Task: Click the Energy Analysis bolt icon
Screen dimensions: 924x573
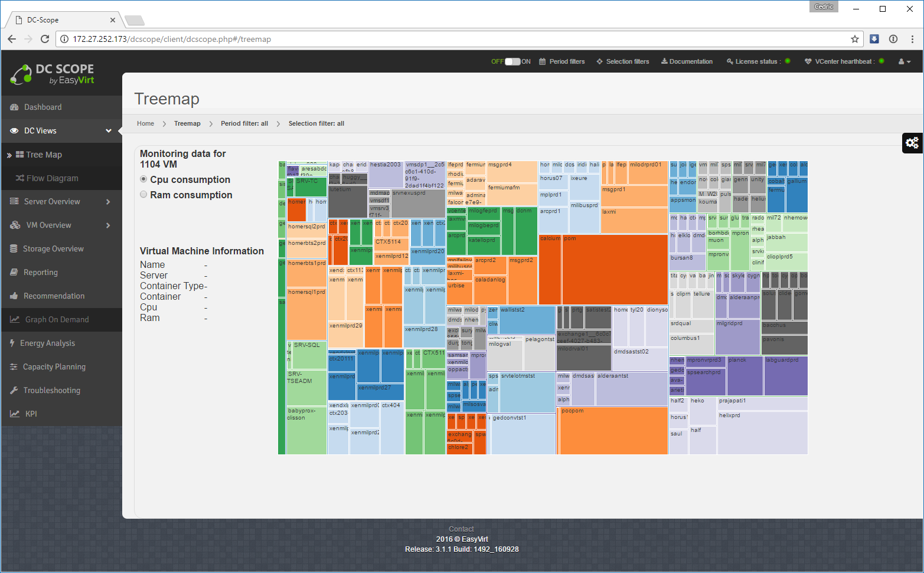Action: pyautogui.click(x=12, y=343)
